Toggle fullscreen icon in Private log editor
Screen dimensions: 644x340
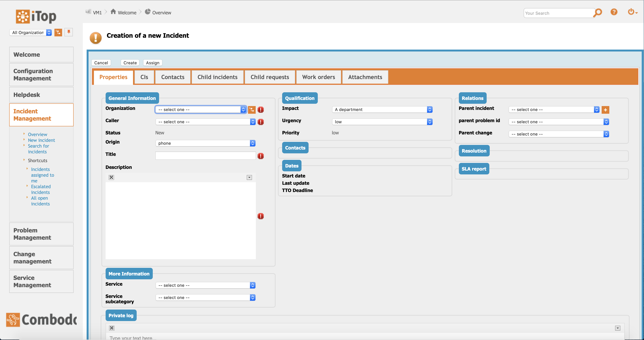[112, 328]
